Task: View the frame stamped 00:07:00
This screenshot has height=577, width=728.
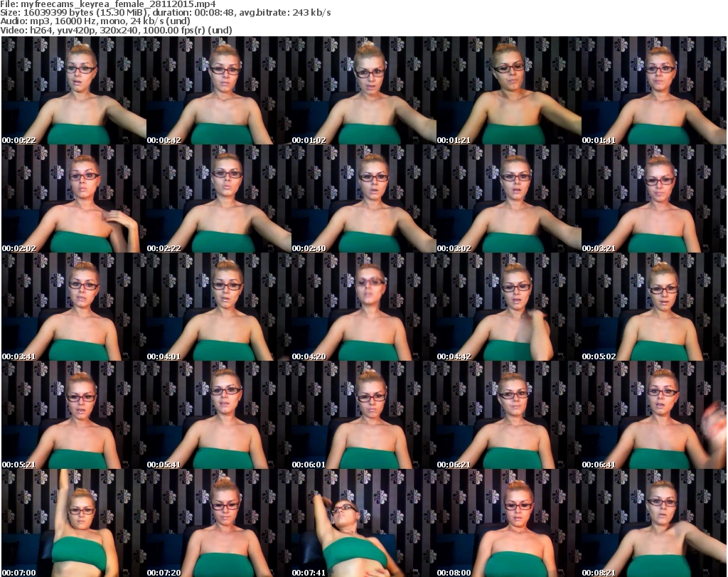Action: 74,523
